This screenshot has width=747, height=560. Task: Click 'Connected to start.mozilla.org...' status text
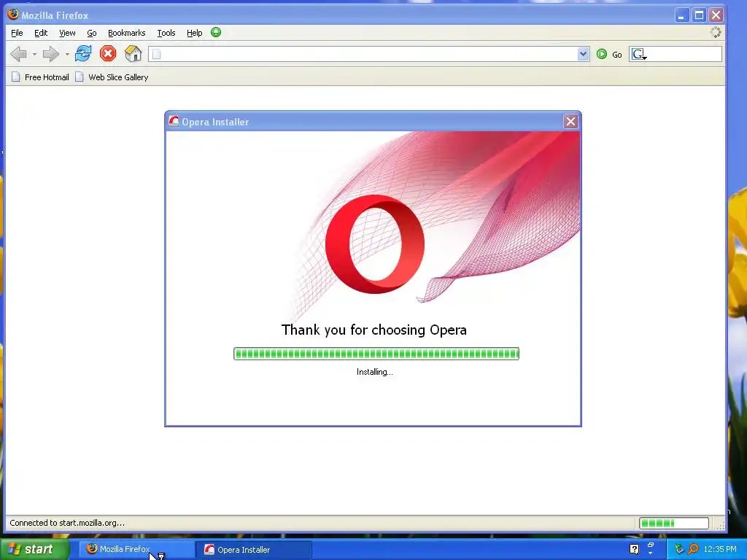[x=67, y=523]
